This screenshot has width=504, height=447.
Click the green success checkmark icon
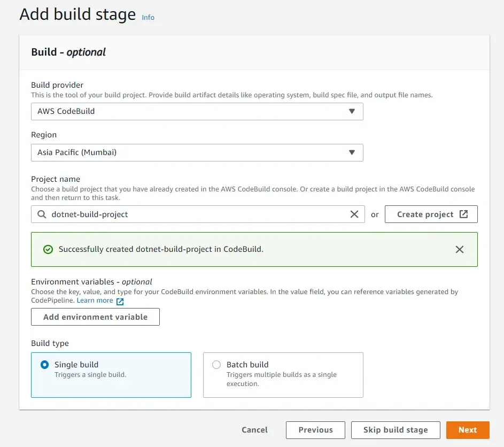point(48,249)
